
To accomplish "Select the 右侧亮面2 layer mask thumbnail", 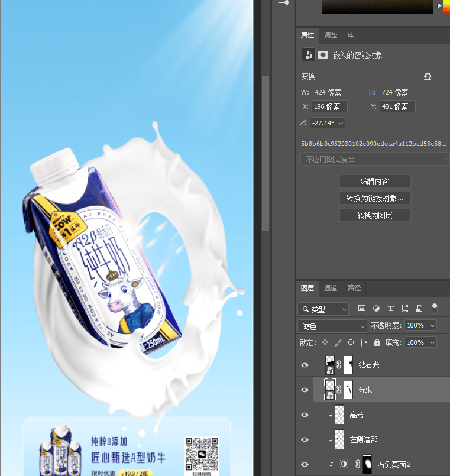I will point(367,464).
